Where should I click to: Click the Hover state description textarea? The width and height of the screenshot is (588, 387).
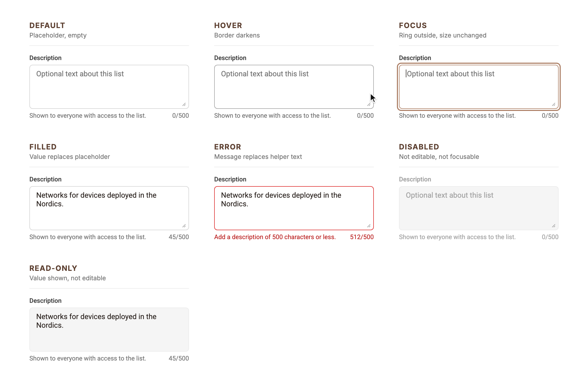coord(294,87)
